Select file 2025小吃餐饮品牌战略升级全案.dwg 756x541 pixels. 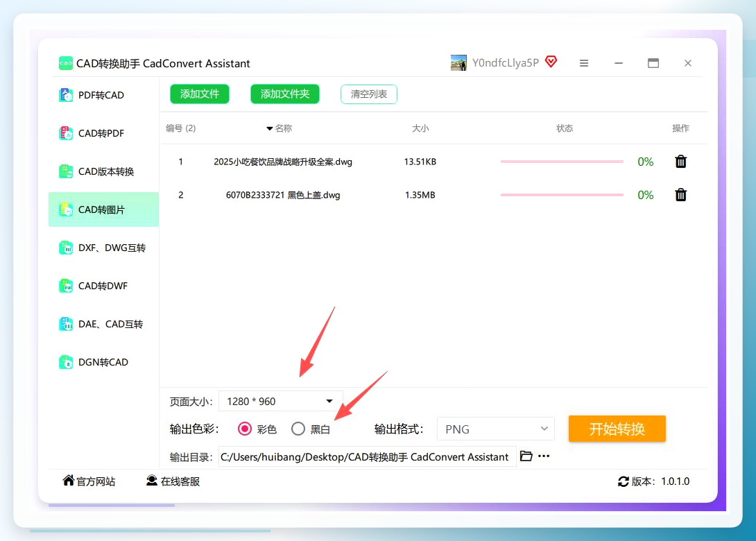pos(283,162)
